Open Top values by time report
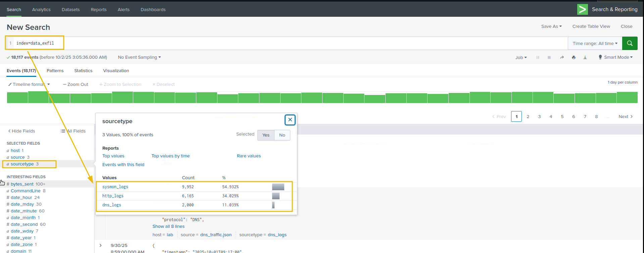 click(170, 156)
